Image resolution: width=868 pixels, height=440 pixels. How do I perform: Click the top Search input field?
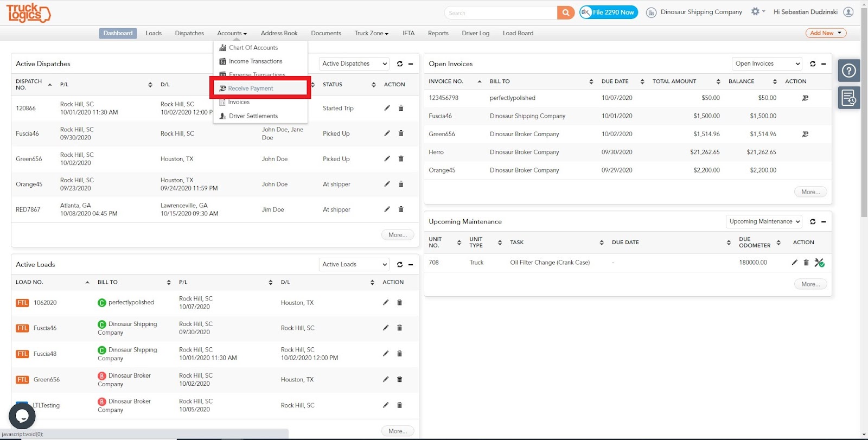click(x=501, y=12)
